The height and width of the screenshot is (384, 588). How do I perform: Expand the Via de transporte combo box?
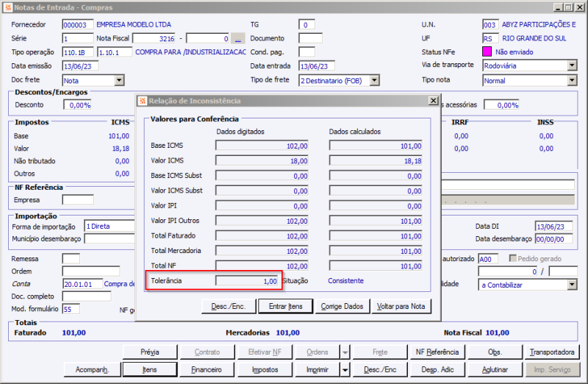[x=572, y=65]
